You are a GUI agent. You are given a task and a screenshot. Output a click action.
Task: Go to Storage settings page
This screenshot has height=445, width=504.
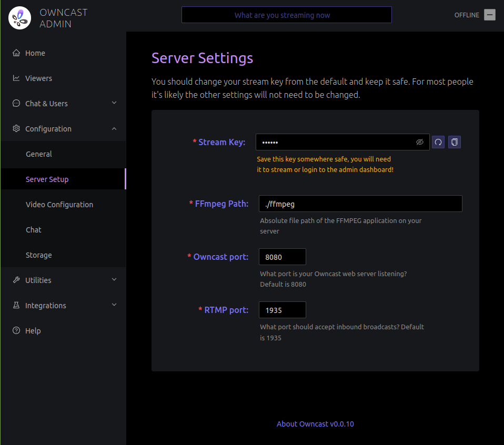point(39,255)
